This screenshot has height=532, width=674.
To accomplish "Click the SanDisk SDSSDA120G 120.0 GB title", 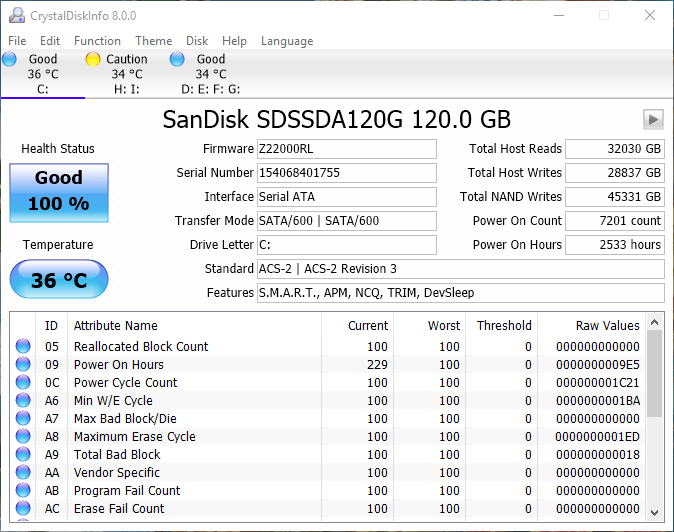I will coord(337,119).
